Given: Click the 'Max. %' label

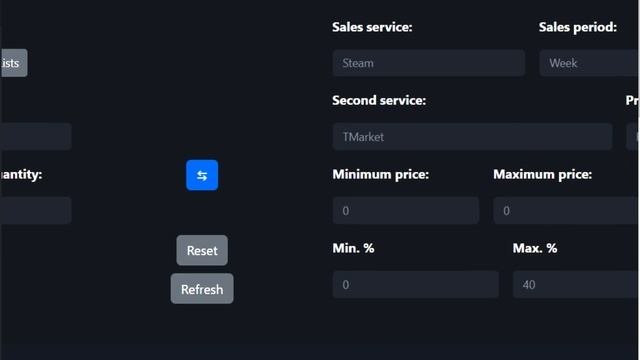Looking at the screenshot, I should [x=535, y=248].
